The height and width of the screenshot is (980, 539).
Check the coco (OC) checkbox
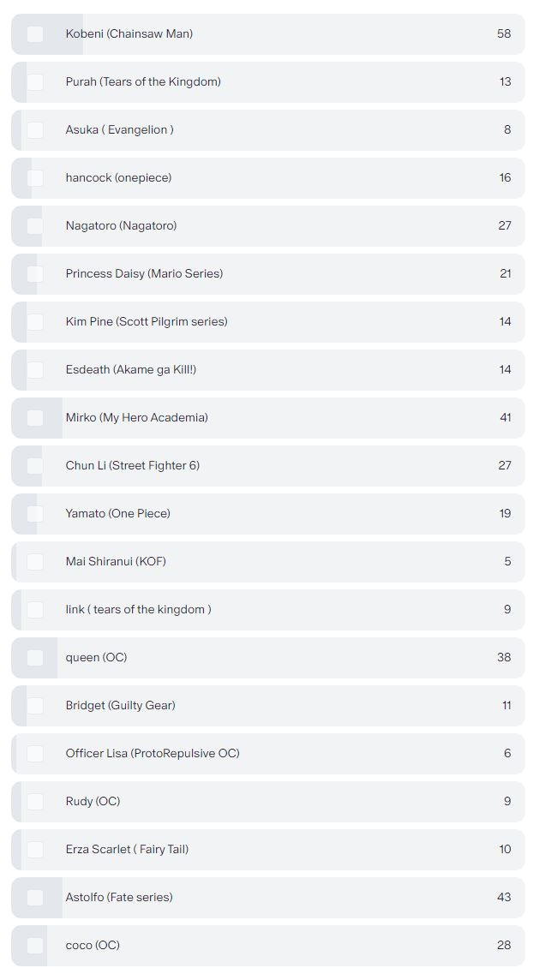point(35,946)
